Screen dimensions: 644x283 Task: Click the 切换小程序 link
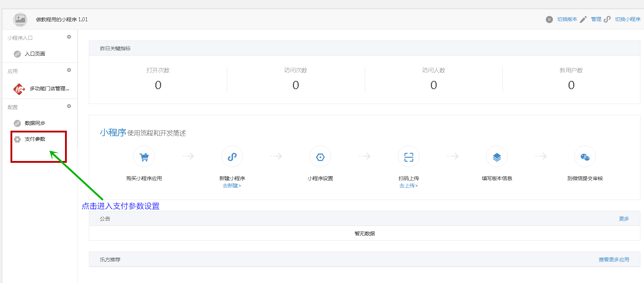(627, 19)
